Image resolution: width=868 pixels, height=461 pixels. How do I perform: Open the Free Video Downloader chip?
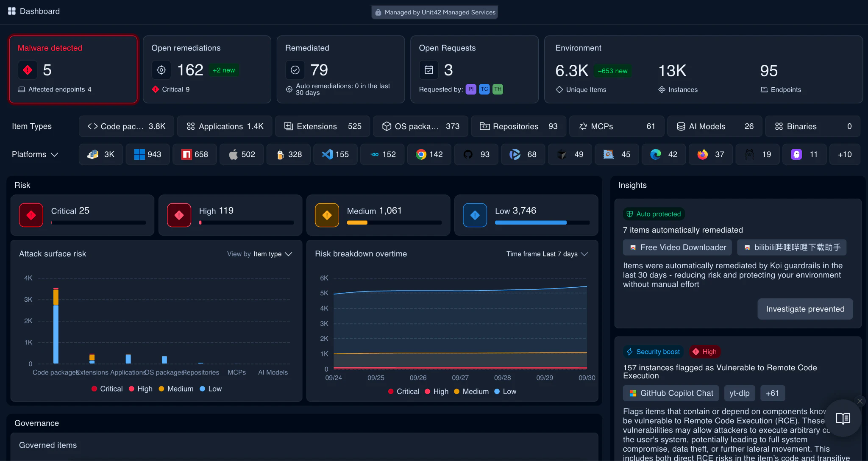click(677, 247)
